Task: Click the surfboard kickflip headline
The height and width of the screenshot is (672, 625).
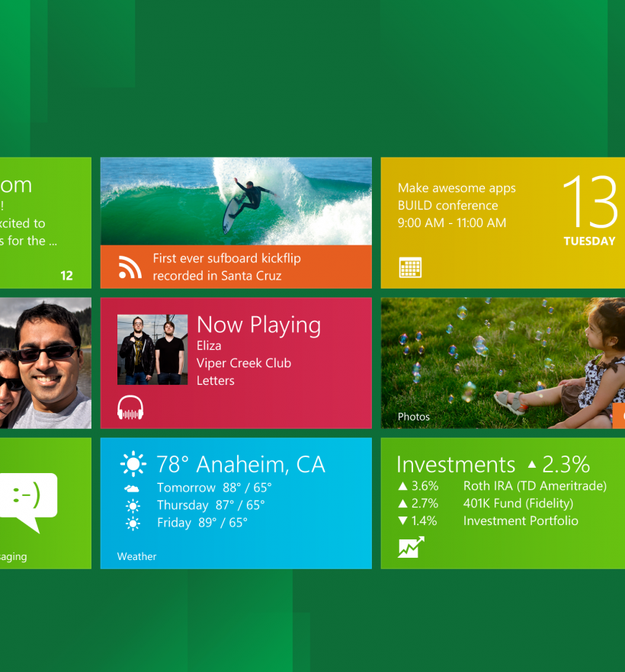Action: [x=226, y=267]
